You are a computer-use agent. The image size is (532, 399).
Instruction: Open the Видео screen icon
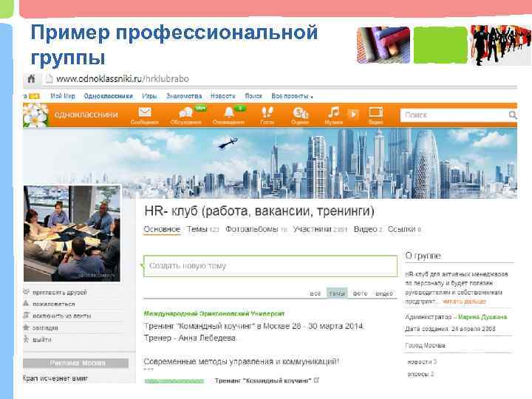[376, 112]
